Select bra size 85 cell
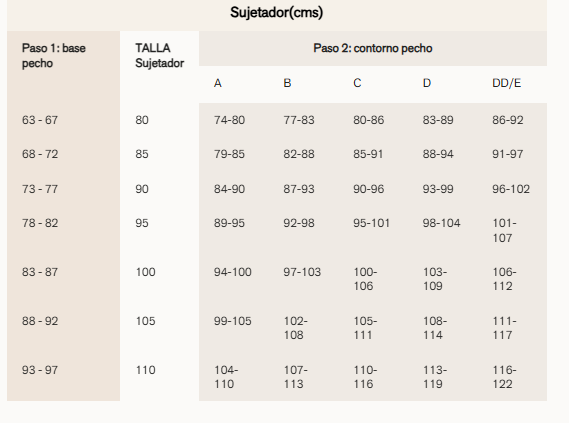This screenshot has width=569, height=423. tap(142, 154)
